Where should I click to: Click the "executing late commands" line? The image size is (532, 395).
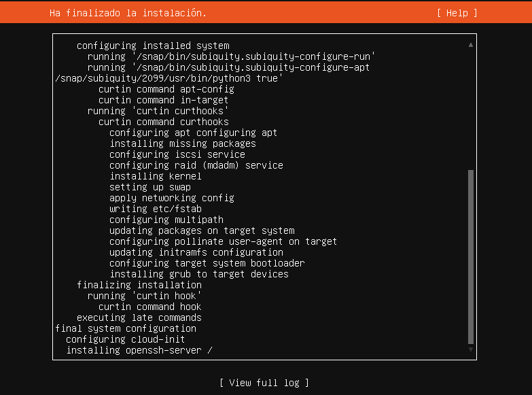[139, 317]
